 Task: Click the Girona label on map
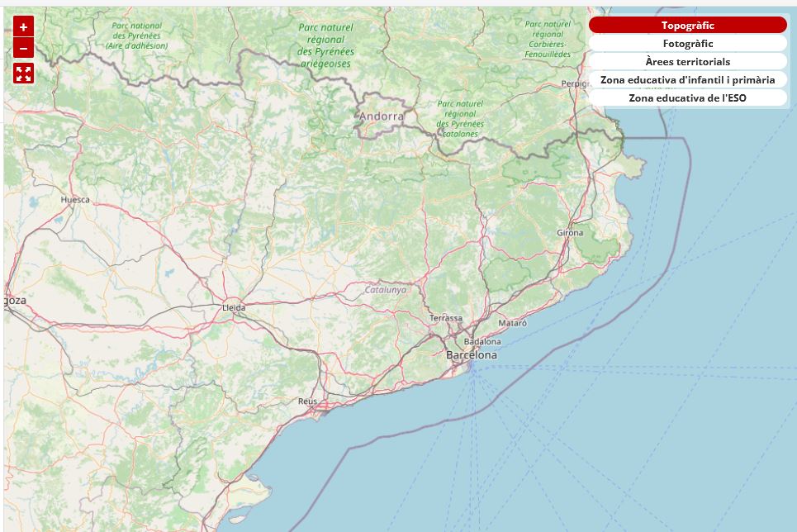click(x=570, y=233)
